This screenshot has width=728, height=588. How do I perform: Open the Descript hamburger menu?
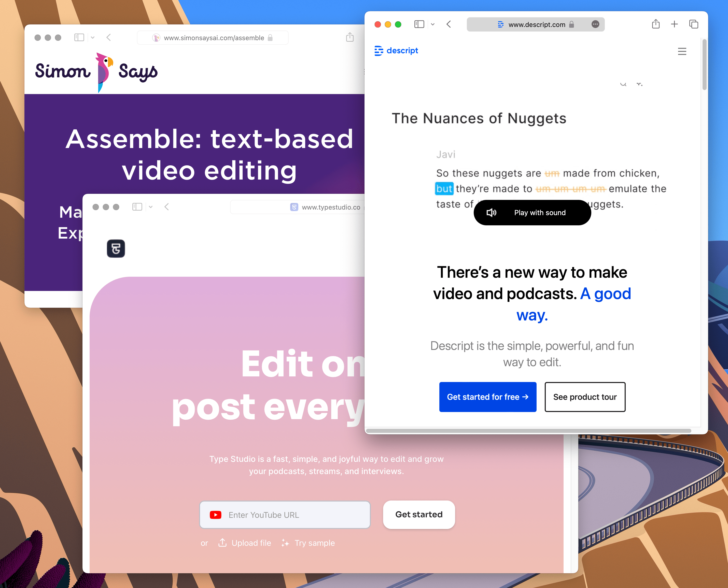point(682,51)
